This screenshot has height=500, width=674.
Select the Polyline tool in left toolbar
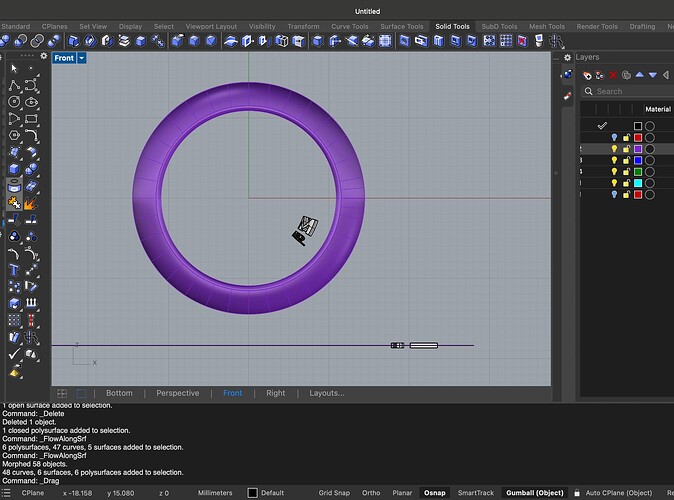point(14,85)
